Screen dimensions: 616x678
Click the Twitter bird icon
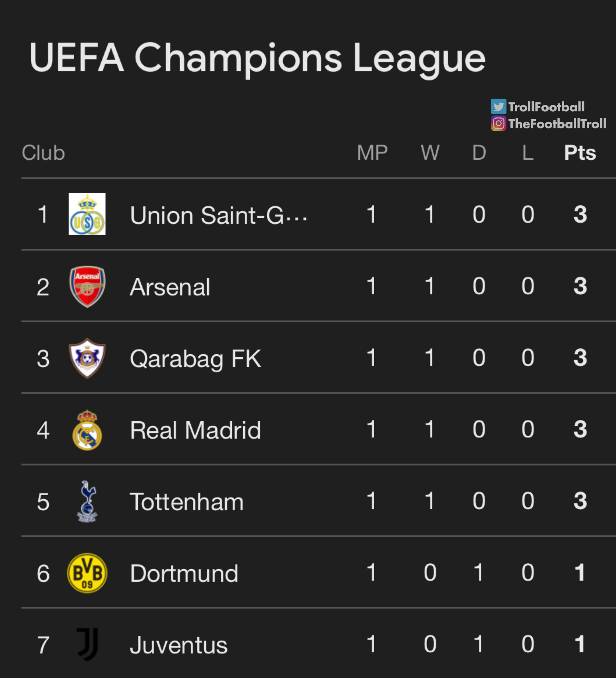[x=498, y=107]
